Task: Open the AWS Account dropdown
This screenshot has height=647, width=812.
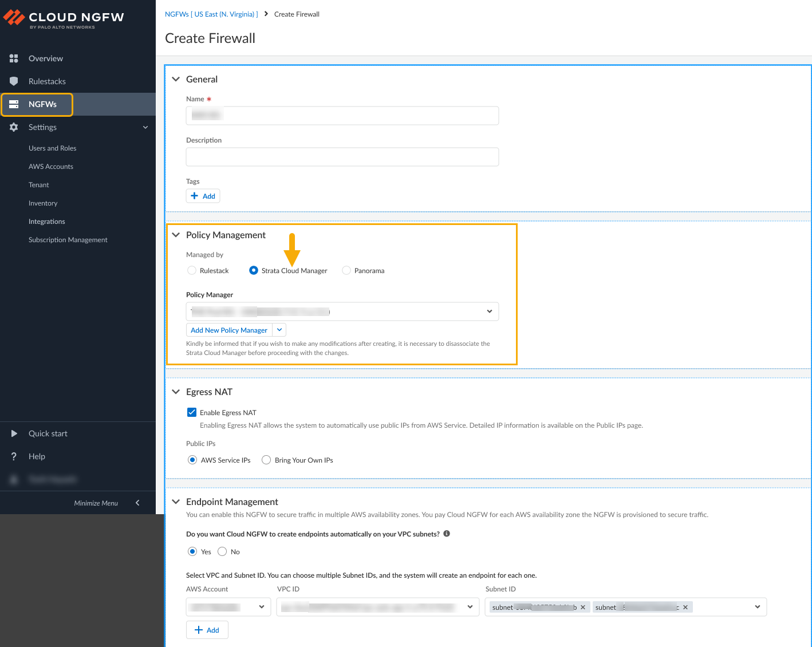Action: click(x=229, y=607)
